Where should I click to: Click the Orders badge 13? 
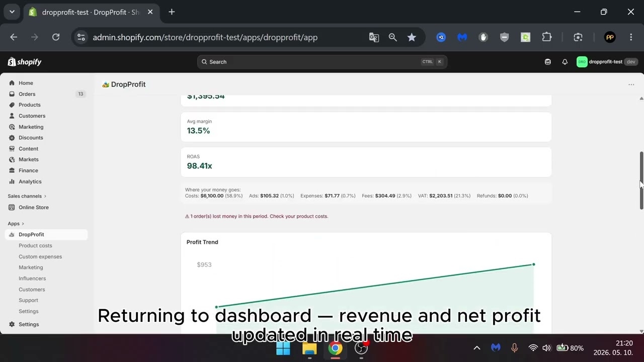80,94
